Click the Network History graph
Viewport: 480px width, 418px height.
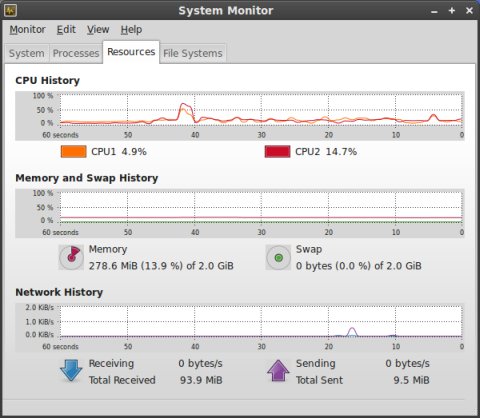click(240, 328)
